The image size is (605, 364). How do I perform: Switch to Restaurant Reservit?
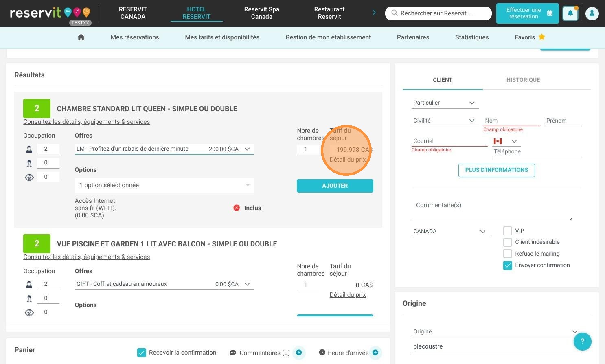329,13
